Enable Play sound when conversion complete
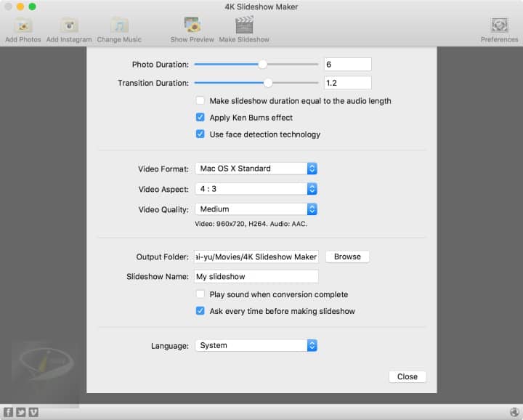Image resolution: width=523 pixels, height=420 pixels. [x=200, y=294]
